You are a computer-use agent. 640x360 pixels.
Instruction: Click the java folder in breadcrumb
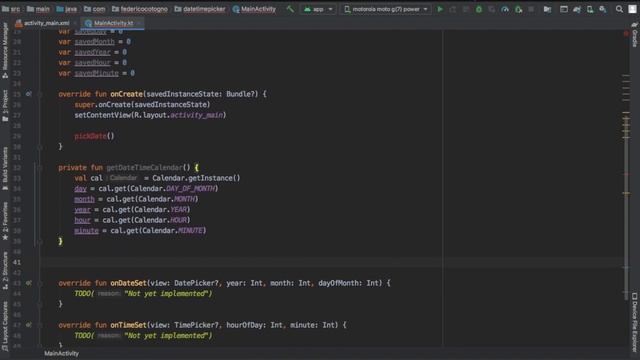tap(67, 9)
